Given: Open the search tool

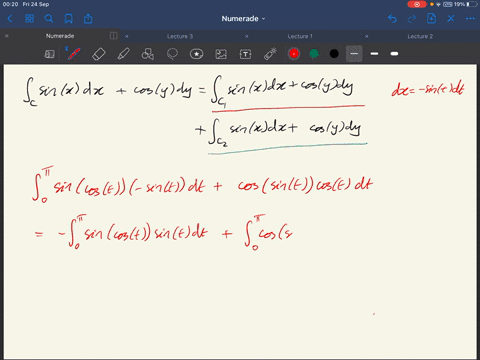Looking at the screenshot, I should [x=49, y=19].
